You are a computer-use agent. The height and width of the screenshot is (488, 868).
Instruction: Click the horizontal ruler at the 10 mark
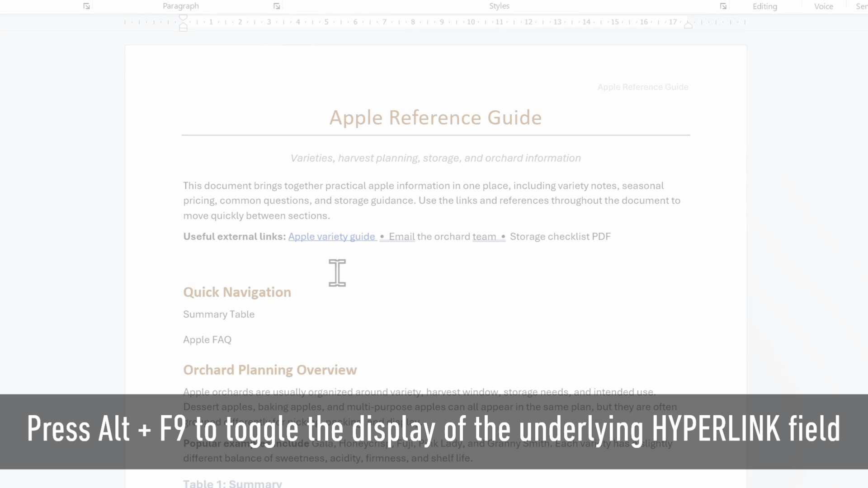471,22
